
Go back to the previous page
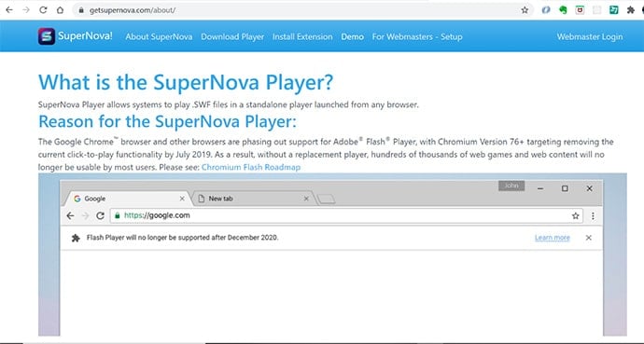(9, 10)
